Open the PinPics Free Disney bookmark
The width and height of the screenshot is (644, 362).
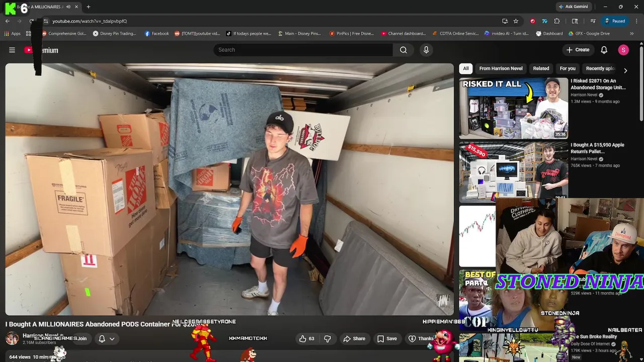352,34
